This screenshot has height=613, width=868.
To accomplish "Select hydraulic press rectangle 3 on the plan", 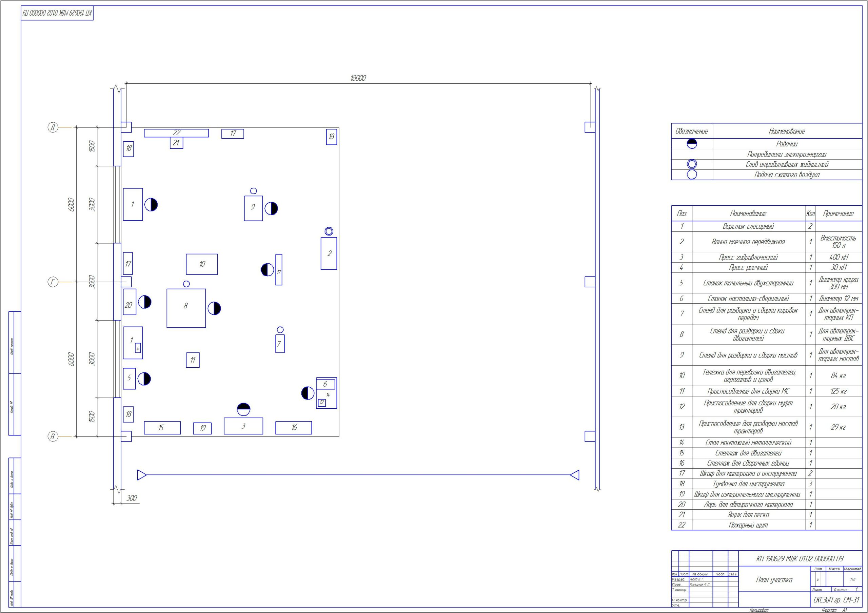I will 243,426.
